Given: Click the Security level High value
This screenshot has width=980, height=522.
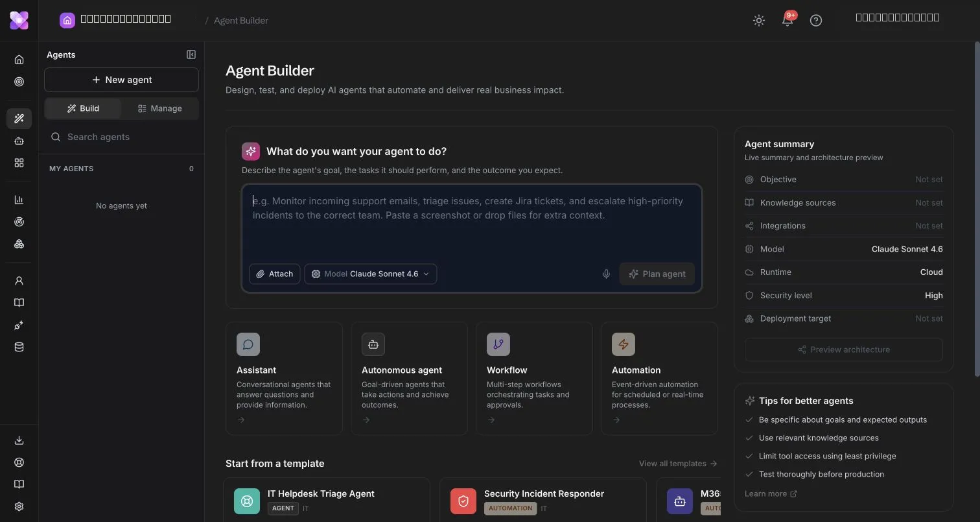Looking at the screenshot, I should tap(933, 295).
